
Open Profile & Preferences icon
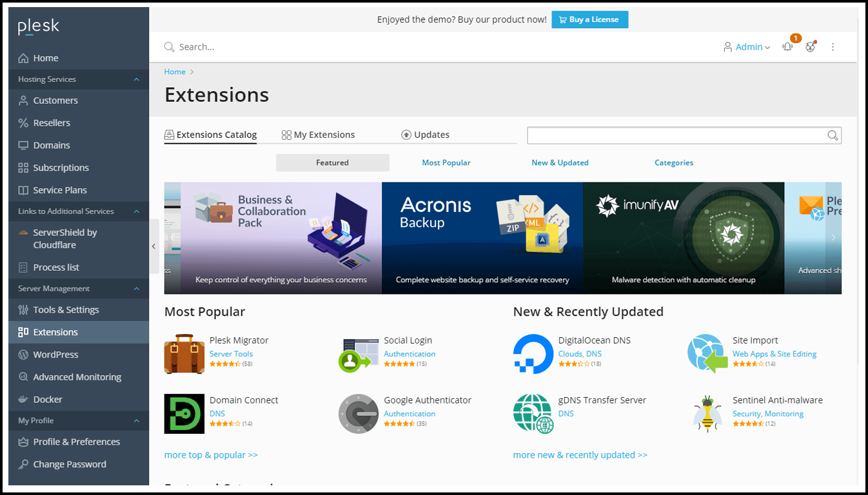[x=23, y=442]
